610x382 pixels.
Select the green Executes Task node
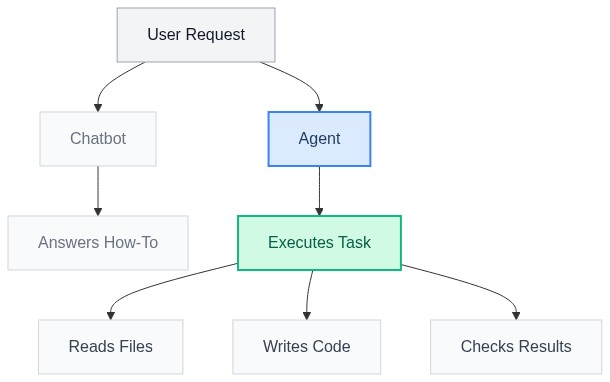319,243
